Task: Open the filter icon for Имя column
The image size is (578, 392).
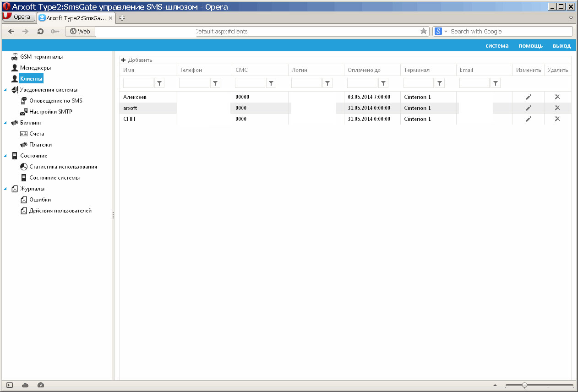Action: 159,83
